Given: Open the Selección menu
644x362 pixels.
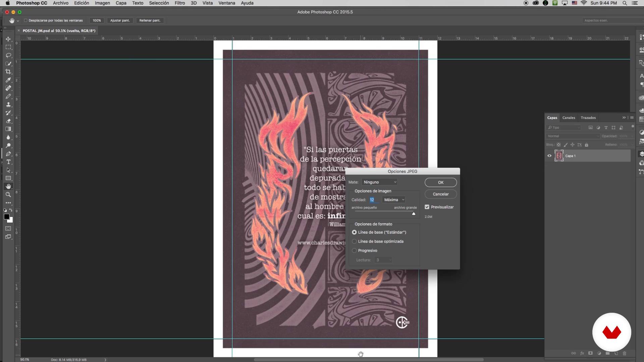Looking at the screenshot, I should [159, 3].
